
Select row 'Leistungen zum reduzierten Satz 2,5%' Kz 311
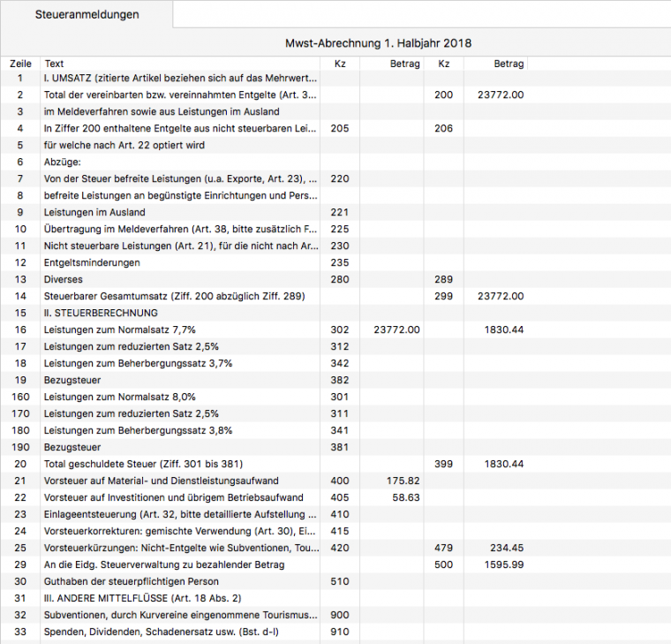pyautogui.click(x=335, y=413)
